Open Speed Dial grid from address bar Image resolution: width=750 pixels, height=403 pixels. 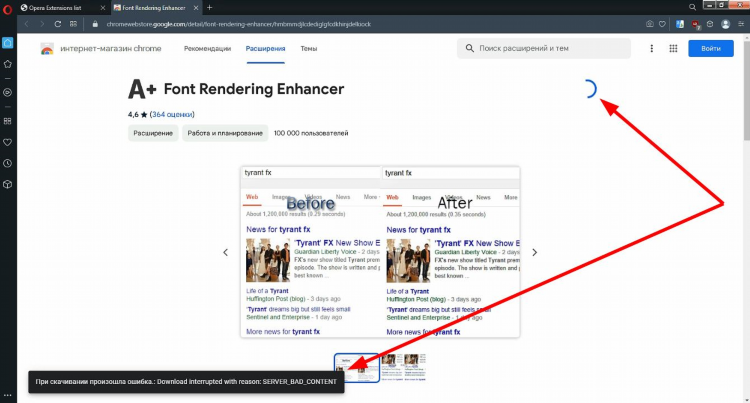(x=73, y=24)
